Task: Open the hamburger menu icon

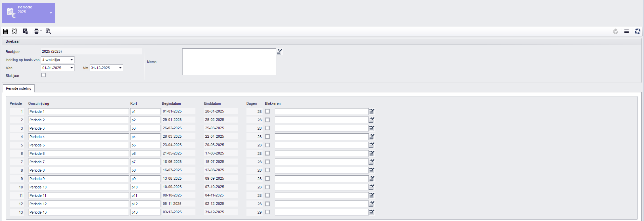Action: (627, 31)
